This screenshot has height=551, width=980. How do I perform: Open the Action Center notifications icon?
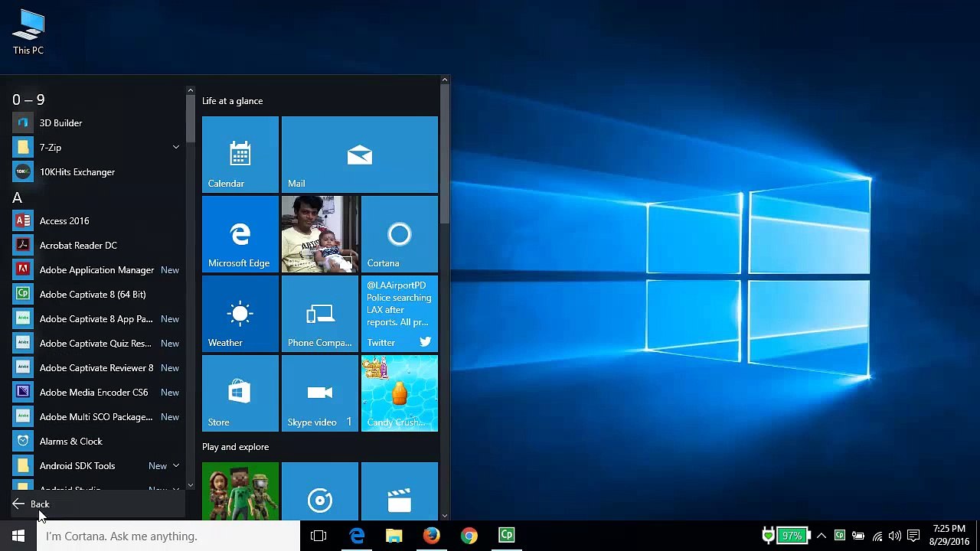click(x=913, y=536)
